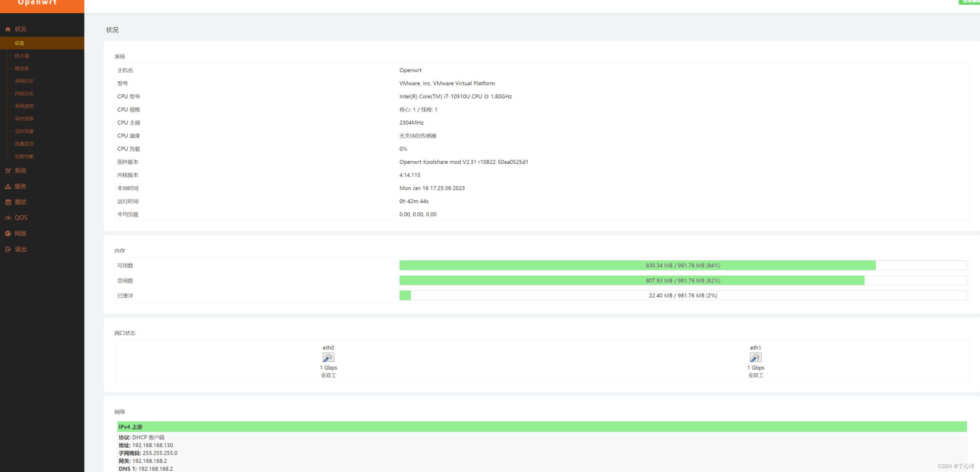Go to 实时流量 page
Viewport: 980px width, 472px height.
pyautogui.click(x=24, y=131)
